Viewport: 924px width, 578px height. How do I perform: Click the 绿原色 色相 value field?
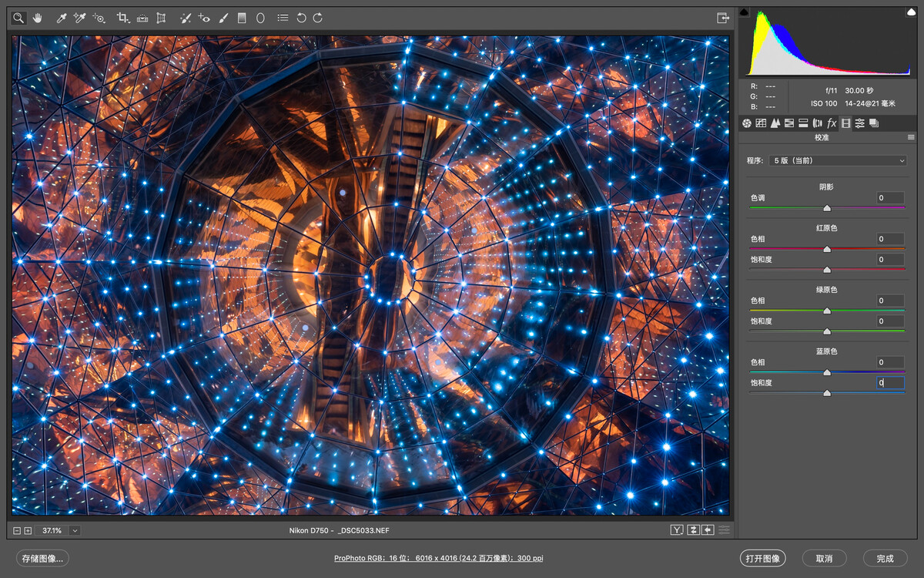890,301
